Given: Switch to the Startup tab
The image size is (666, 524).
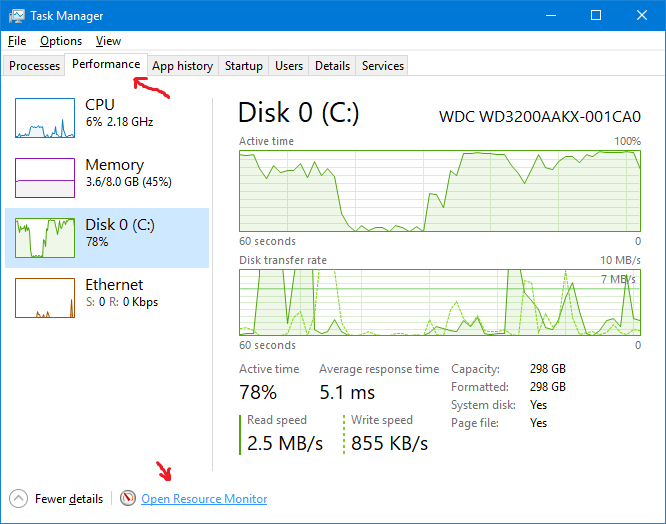Looking at the screenshot, I should 244,66.
